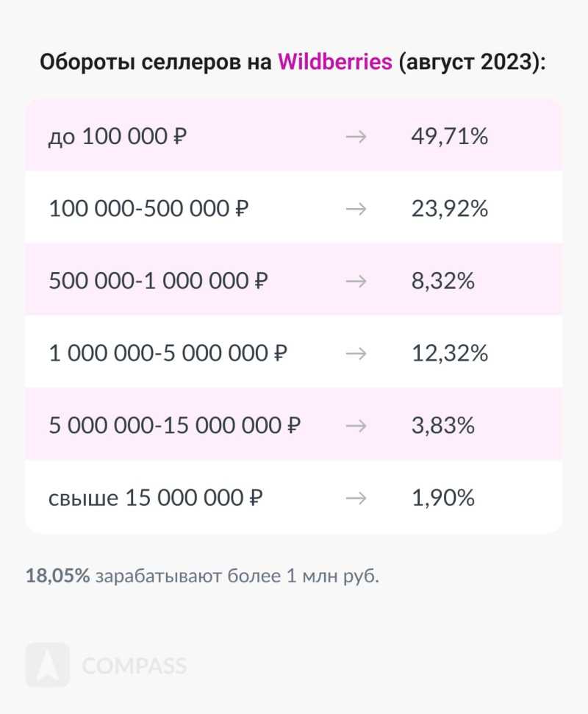Click the arrow in the до 100 000 ₽ row
The width and height of the screenshot is (588, 714).
[x=356, y=136]
